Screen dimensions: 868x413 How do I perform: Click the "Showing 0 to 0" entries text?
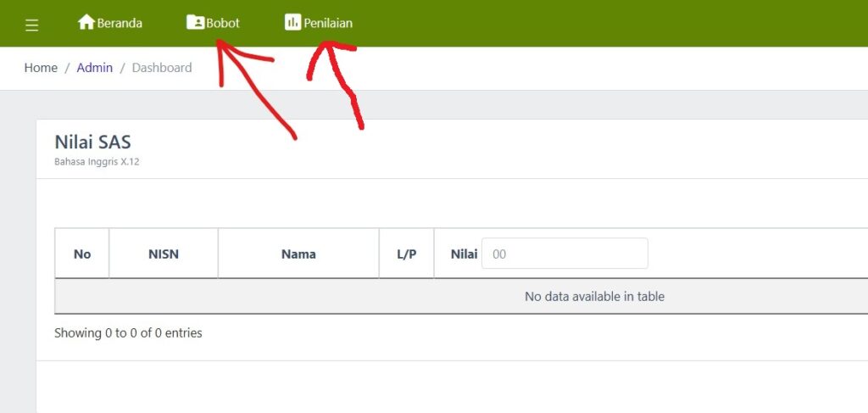coord(128,333)
